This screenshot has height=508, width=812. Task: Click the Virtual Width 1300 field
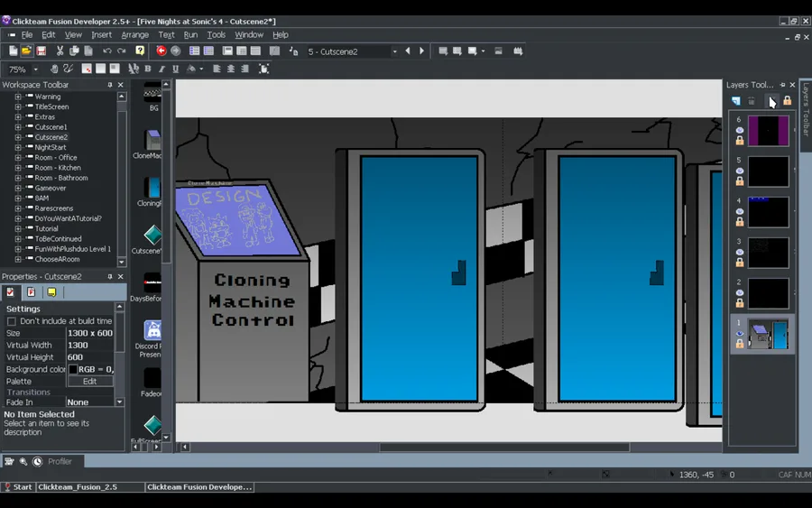coord(89,345)
